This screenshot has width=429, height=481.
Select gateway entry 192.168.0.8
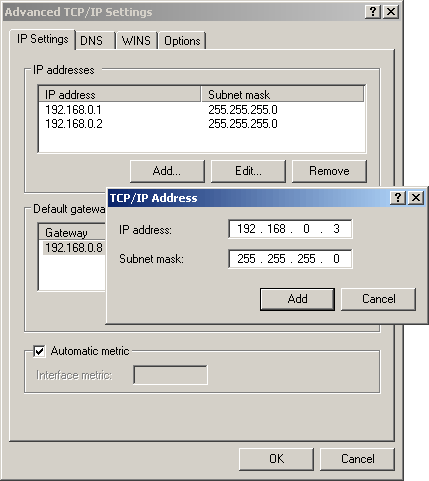74,248
